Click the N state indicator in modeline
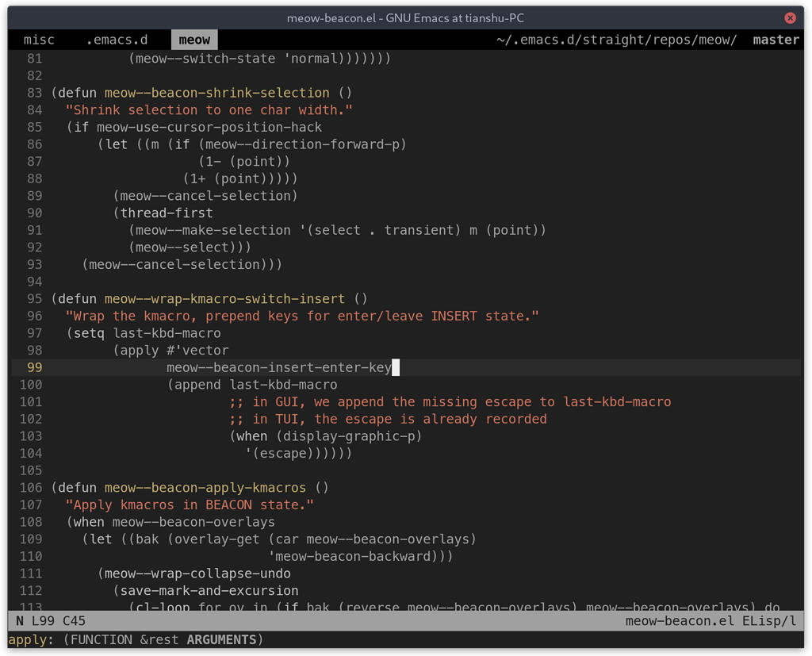The height and width of the screenshot is (656, 812). coord(20,620)
